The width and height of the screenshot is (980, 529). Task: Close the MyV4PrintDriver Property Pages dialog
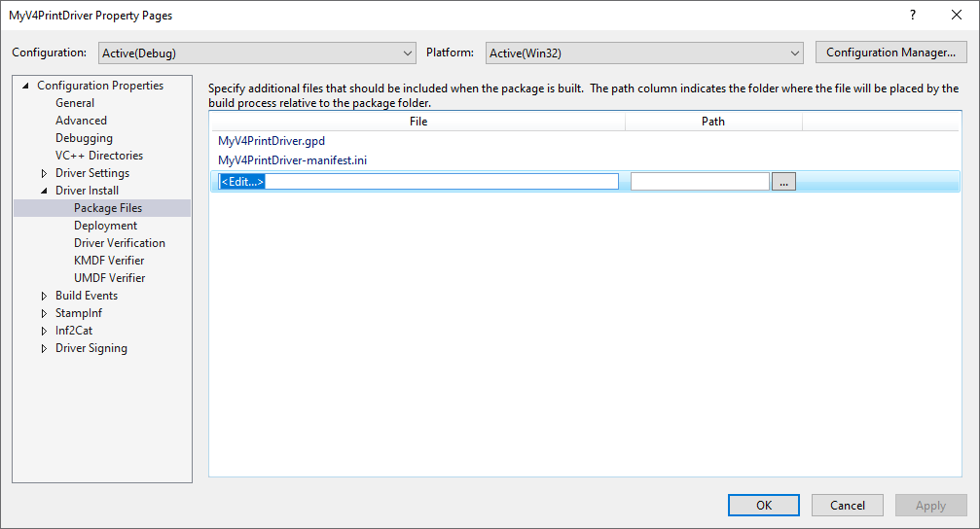coord(957,15)
